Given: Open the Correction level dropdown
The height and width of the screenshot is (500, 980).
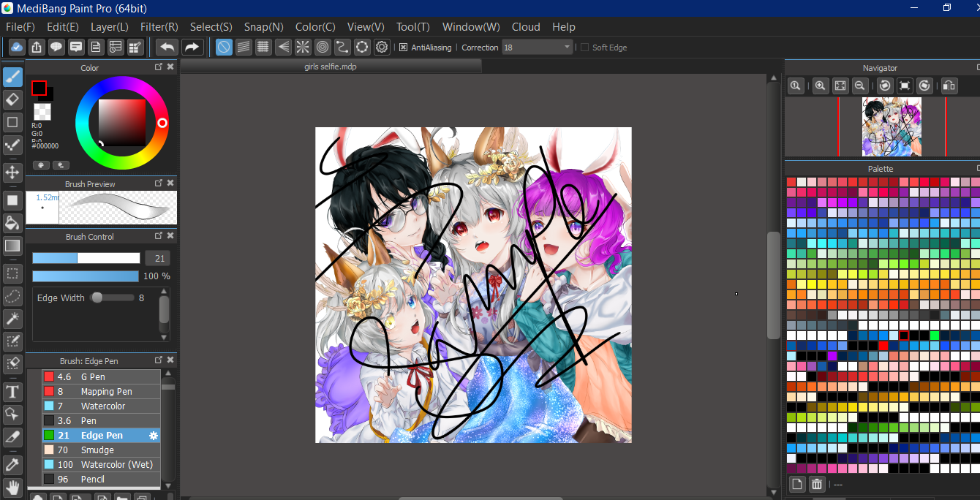Looking at the screenshot, I should pos(567,47).
